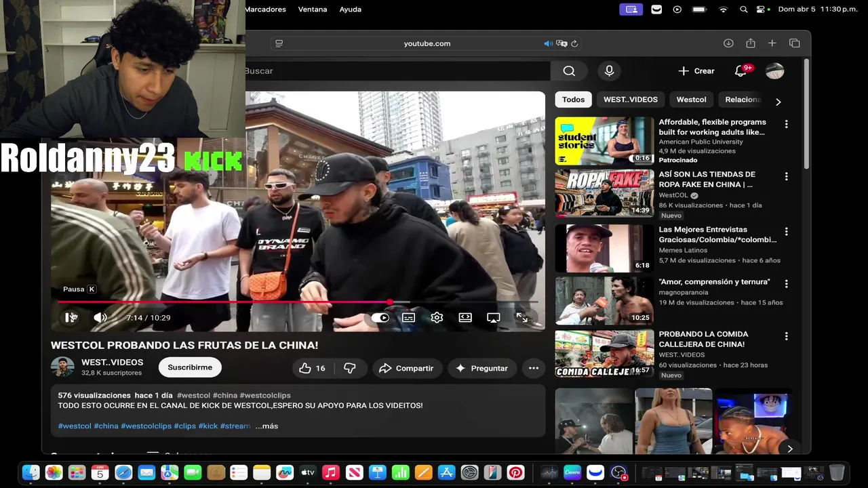
Task: Click the page vertical scrollbar
Action: click(806, 115)
